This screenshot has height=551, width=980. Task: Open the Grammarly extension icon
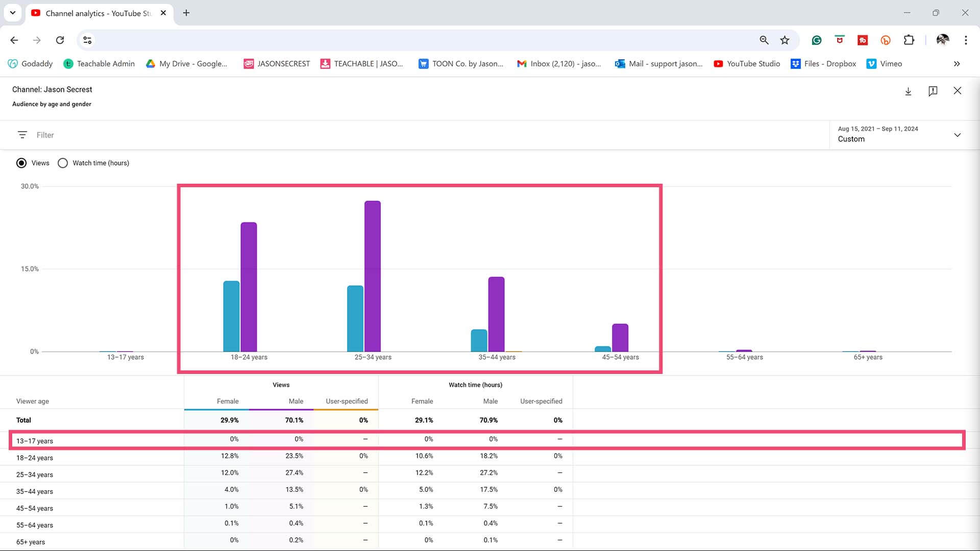pyautogui.click(x=816, y=40)
